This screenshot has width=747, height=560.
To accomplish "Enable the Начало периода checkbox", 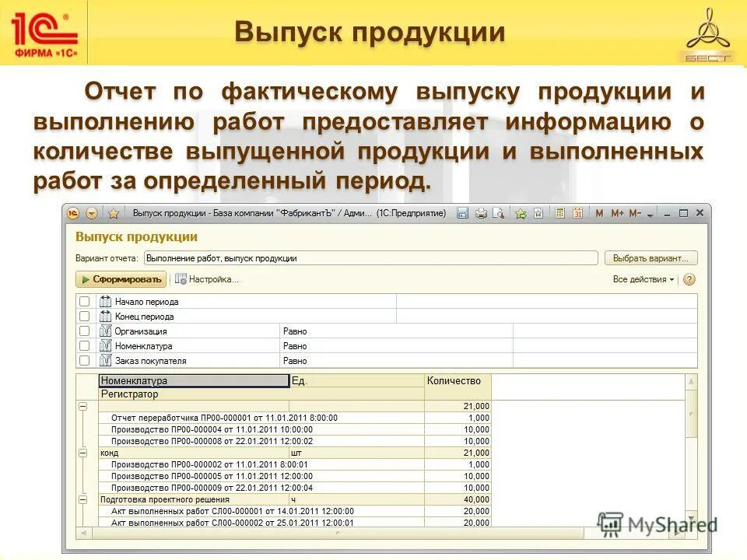I will coord(84,302).
